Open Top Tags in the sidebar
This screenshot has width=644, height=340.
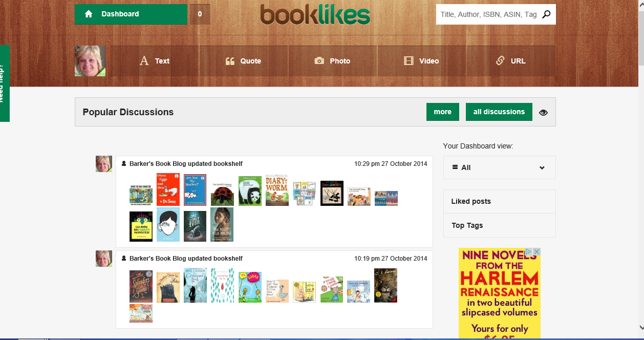(x=466, y=225)
